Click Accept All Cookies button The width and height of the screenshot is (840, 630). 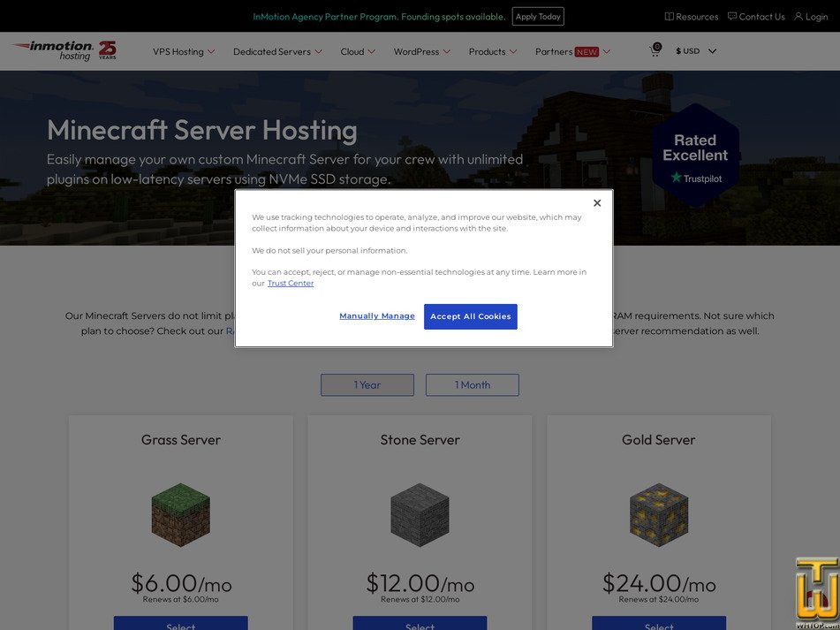[x=471, y=316]
